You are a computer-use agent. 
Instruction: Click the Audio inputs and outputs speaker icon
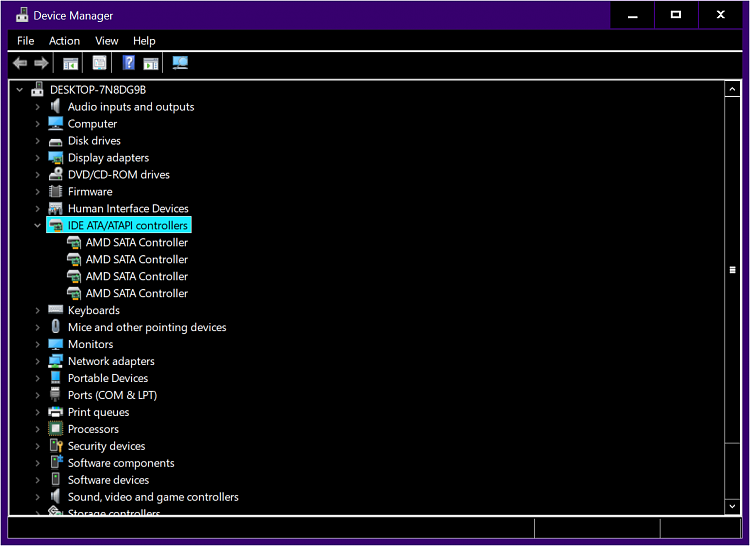pyautogui.click(x=55, y=106)
